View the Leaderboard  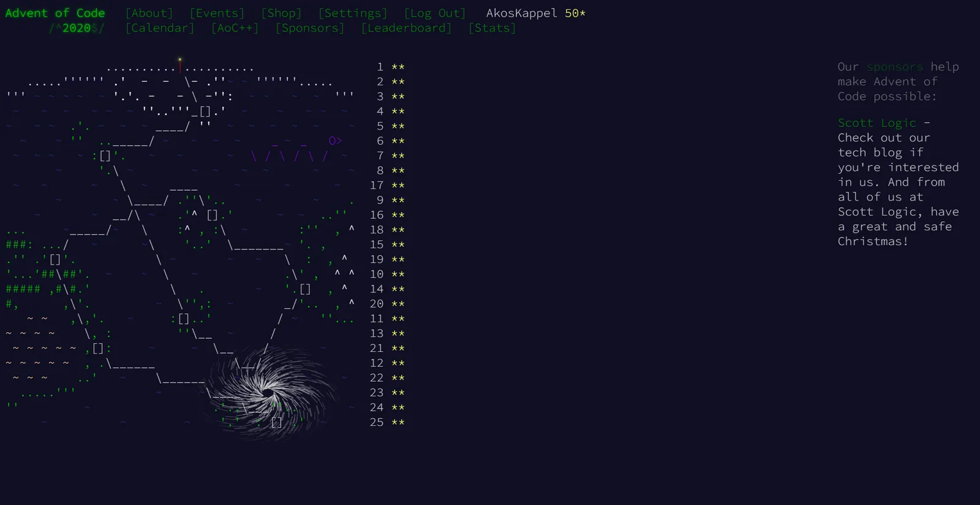(x=407, y=28)
